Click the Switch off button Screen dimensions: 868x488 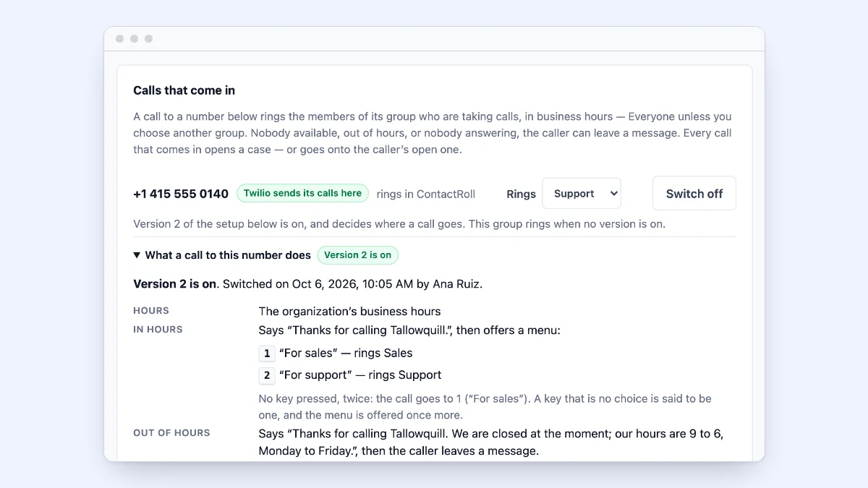tap(694, 194)
